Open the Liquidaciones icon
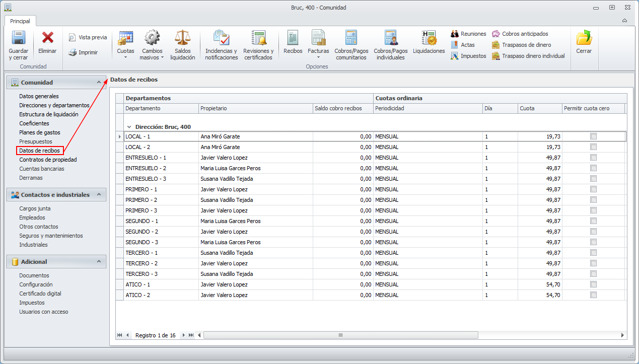Screen dimensions: 639x364 coord(429,38)
